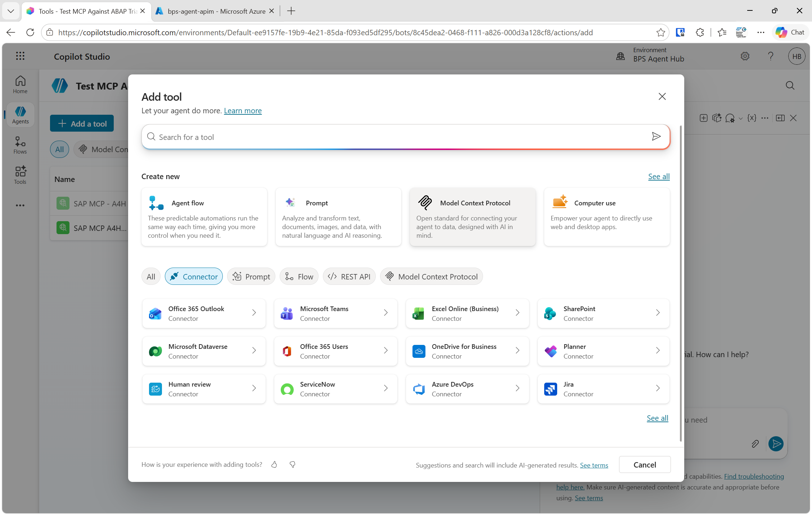Click the ServiceNow icon
Screen dimensions: 812x515
[x=287, y=389]
